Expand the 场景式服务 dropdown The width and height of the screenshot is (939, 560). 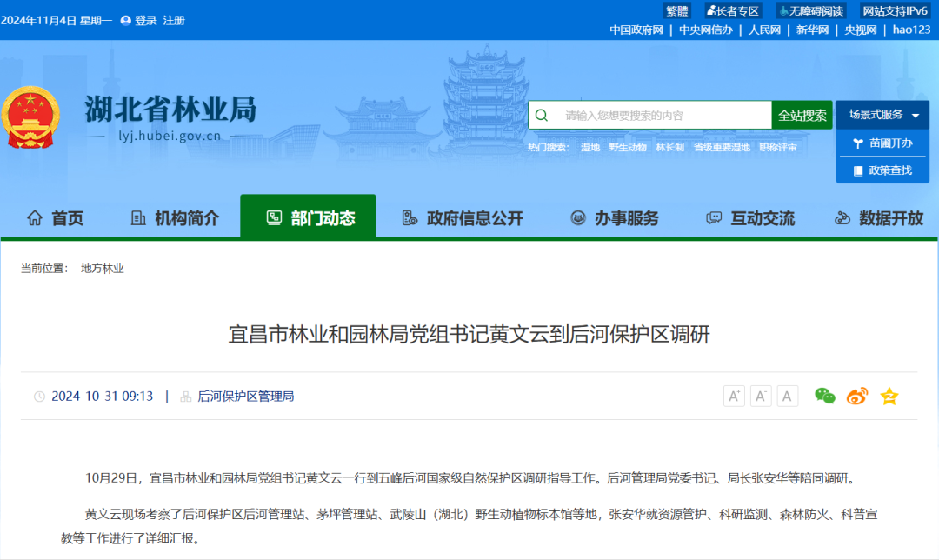881,114
